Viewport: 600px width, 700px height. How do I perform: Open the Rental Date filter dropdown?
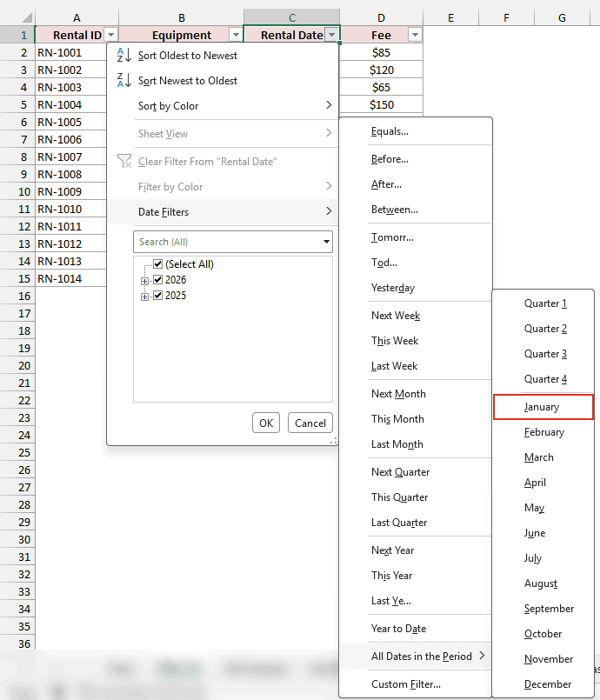tap(331, 35)
